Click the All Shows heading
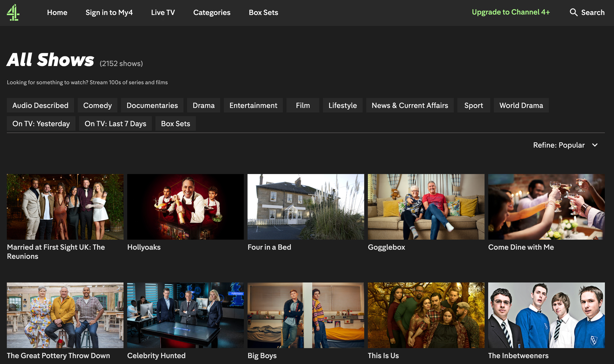The image size is (614, 364). click(50, 60)
